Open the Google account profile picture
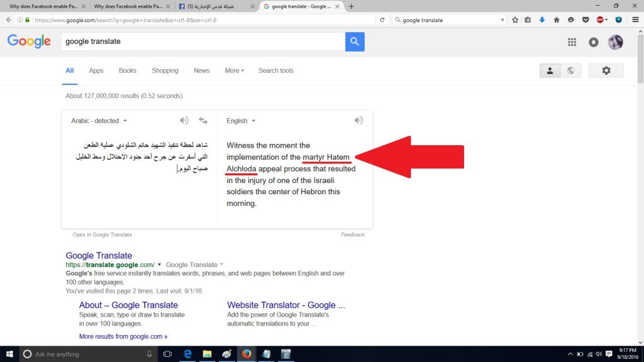644x362 pixels. click(615, 42)
